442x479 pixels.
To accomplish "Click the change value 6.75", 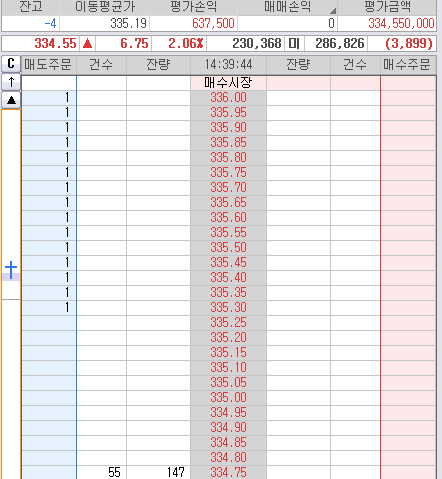I will [134, 43].
